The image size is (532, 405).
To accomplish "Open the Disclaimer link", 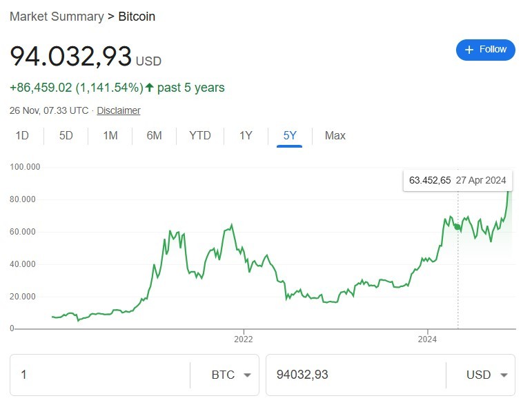I will click(119, 111).
